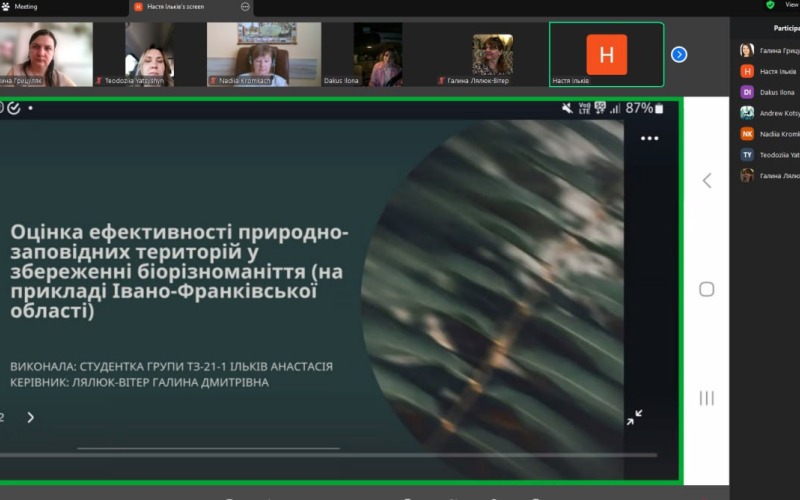Select Nadia Kromkach in participants list
The height and width of the screenshot is (500, 800).
click(769, 134)
